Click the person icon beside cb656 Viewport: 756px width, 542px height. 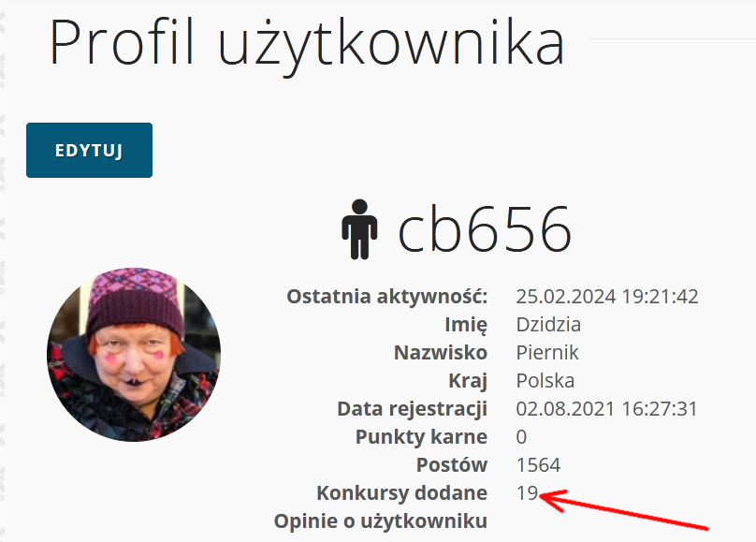(359, 229)
